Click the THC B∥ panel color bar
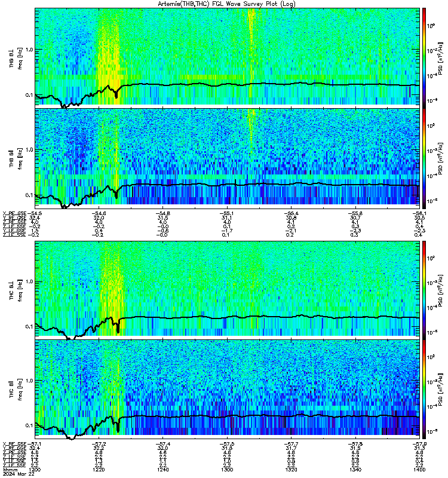448x478 pixels. pyautogui.click(x=424, y=390)
